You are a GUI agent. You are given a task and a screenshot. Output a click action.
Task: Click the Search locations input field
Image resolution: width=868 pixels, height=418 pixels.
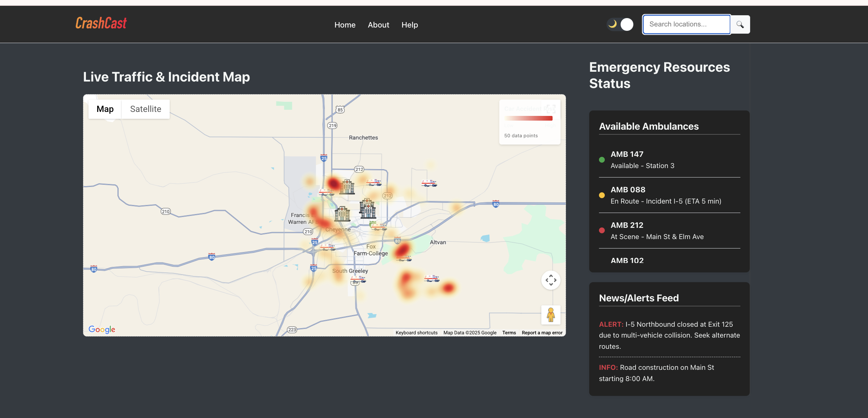click(686, 25)
